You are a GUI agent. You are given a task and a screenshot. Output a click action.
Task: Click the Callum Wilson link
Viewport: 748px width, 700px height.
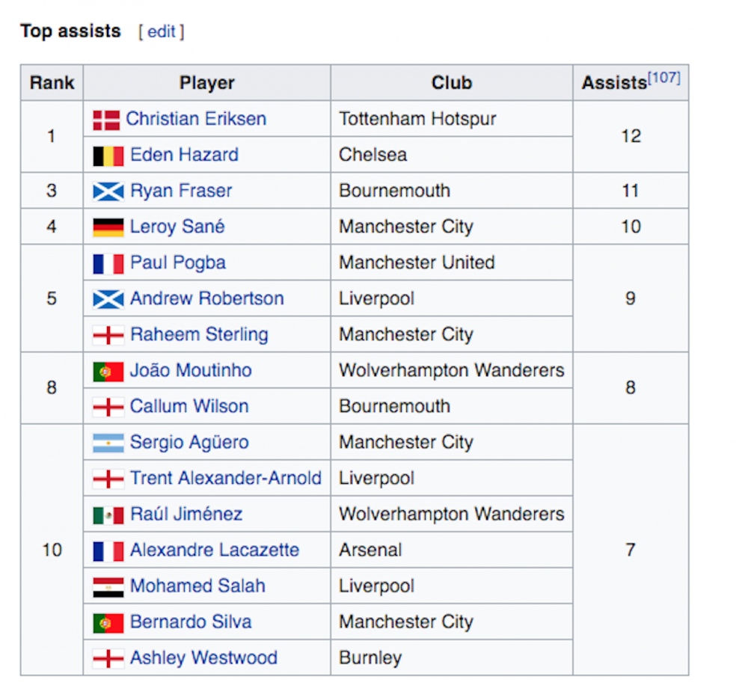click(189, 406)
